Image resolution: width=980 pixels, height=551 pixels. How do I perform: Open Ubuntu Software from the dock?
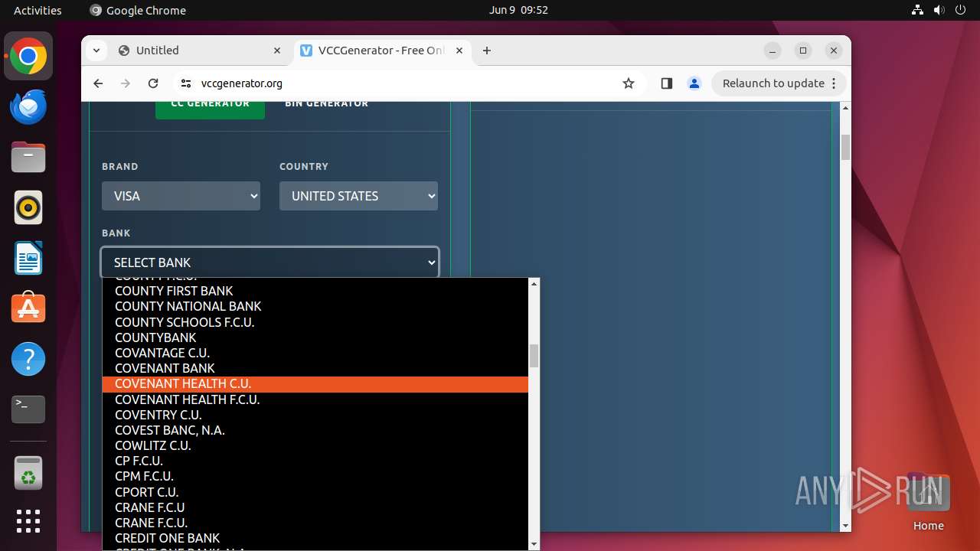(x=28, y=308)
